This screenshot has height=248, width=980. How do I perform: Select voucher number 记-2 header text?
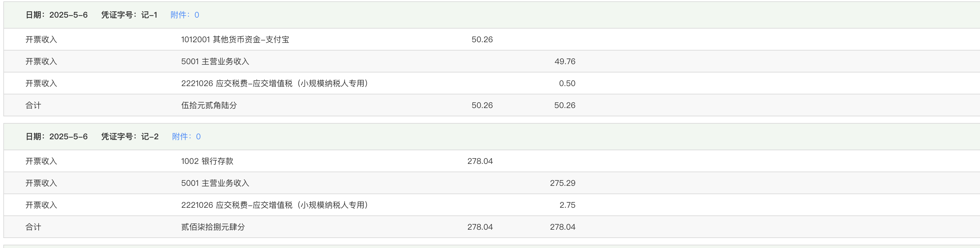[130, 136]
